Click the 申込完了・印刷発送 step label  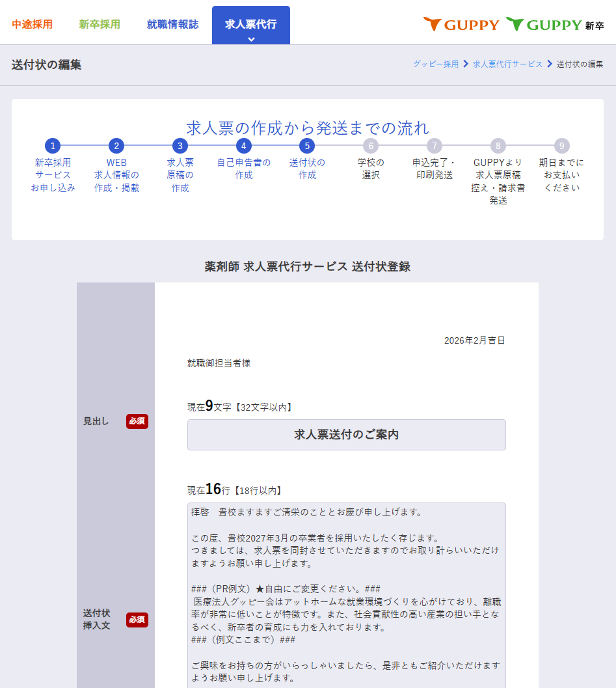click(434, 169)
